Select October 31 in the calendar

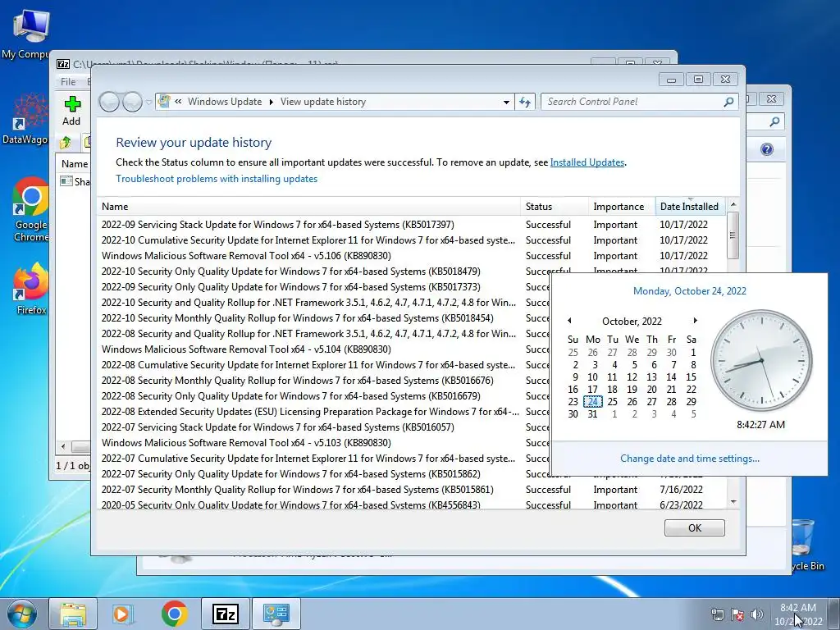click(x=592, y=413)
